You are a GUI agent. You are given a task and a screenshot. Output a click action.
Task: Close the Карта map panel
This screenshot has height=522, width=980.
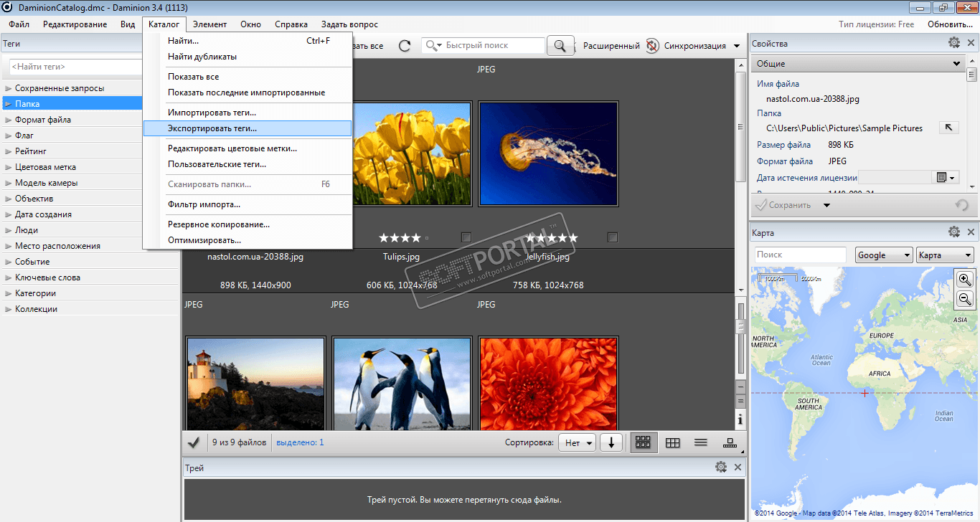click(x=971, y=232)
